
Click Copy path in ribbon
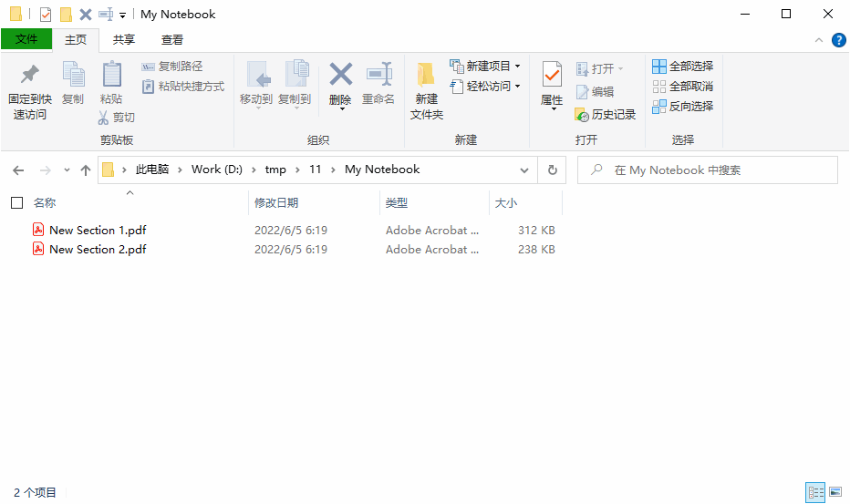click(171, 67)
